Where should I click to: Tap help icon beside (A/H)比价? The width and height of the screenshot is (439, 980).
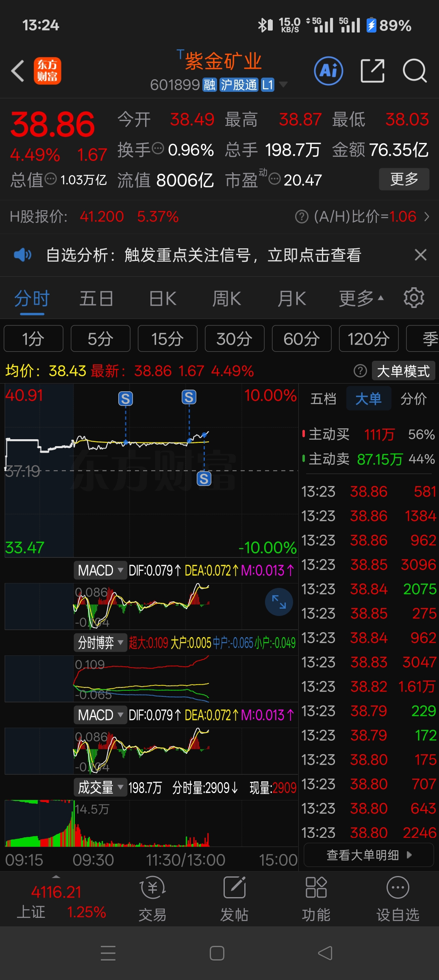[x=302, y=217]
